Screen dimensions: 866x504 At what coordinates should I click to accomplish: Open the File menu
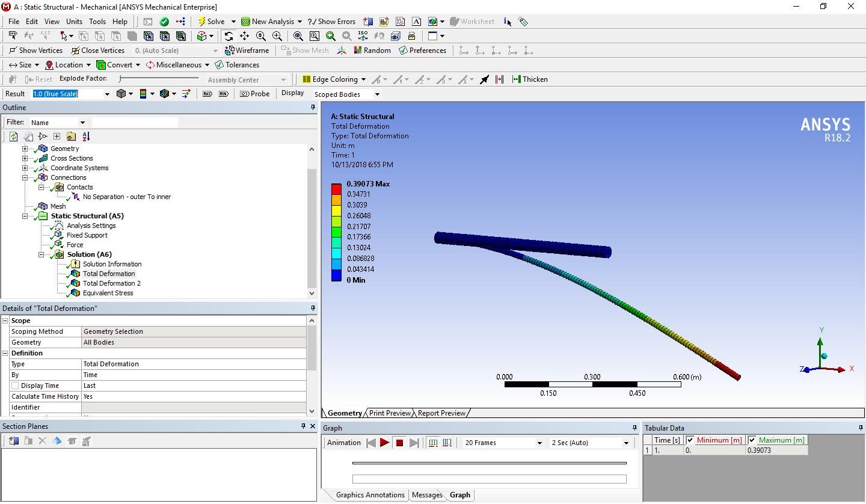point(14,22)
